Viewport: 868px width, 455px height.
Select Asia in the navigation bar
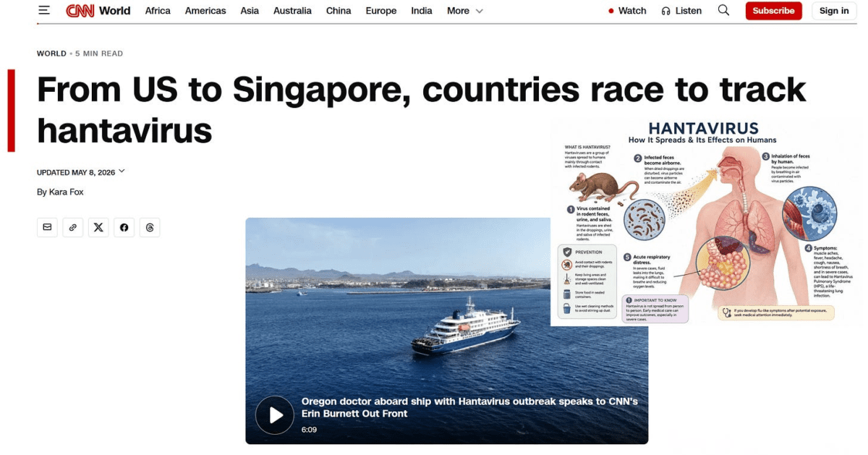coord(250,11)
